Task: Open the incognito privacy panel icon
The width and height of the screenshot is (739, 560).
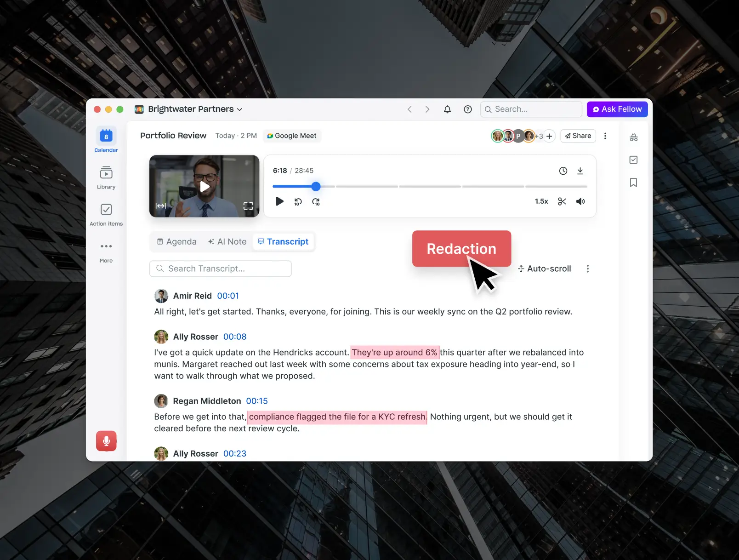Action: (634, 137)
